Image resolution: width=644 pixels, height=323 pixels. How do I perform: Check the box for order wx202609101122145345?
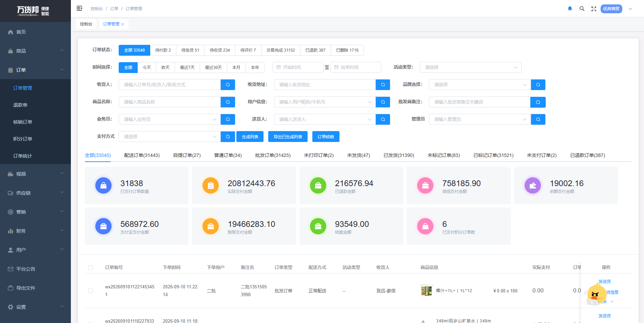[x=91, y=291]
